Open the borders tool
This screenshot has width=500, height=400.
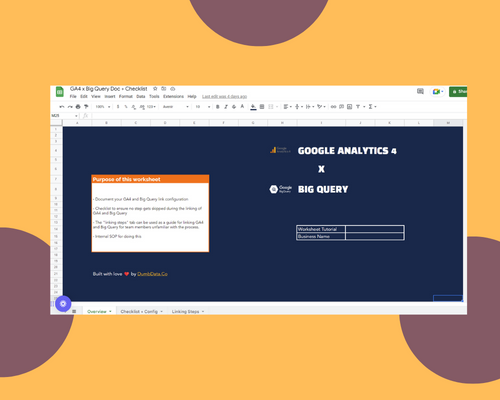pyautogui.click(x=262, y=107)
